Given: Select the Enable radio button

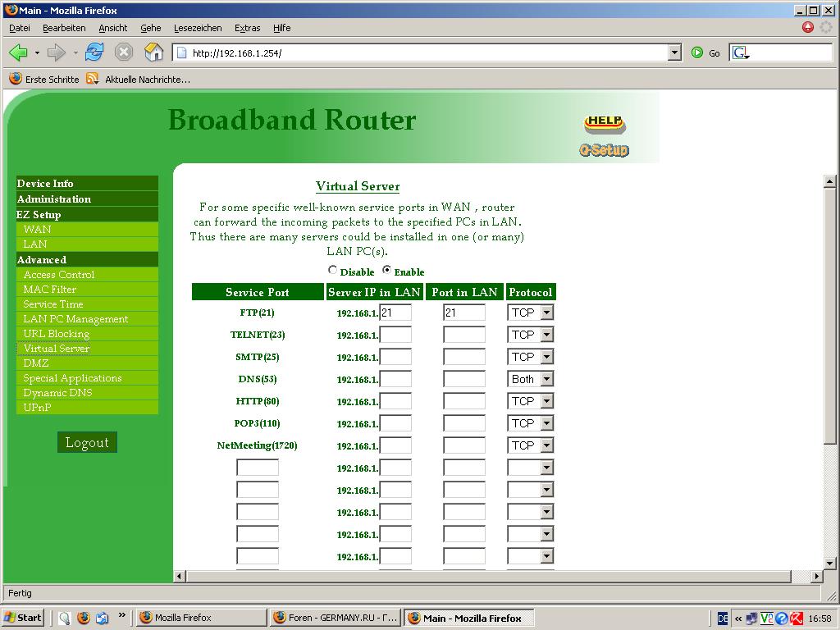Looking at the screenshot, I should click(387, 270).
